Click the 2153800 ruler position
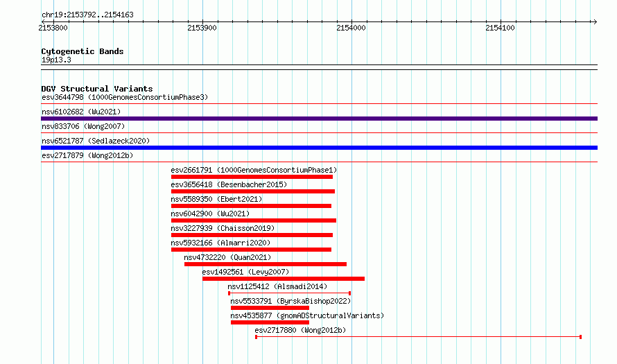The image size is (617, 364). tap(53, 28)
